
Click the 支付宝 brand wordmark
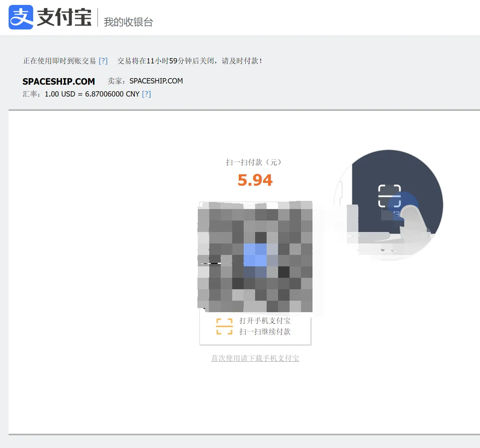[64, 18]
